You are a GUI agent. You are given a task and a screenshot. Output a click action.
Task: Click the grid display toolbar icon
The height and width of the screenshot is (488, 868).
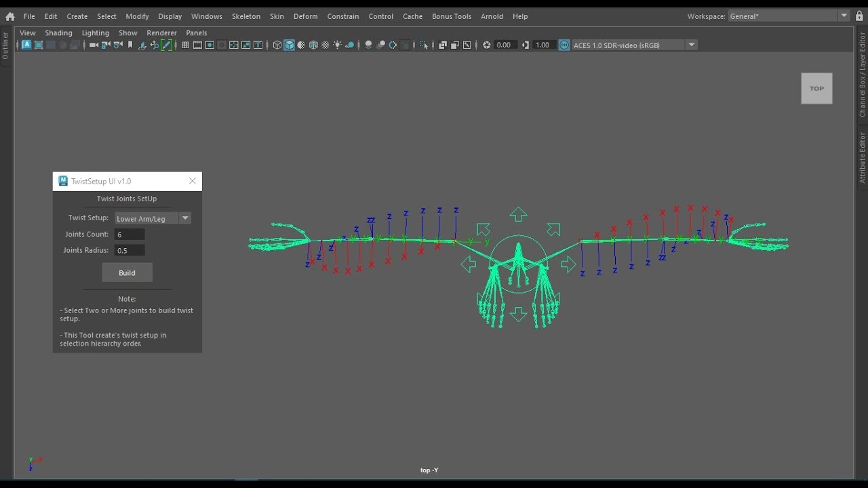coord(185,45)
